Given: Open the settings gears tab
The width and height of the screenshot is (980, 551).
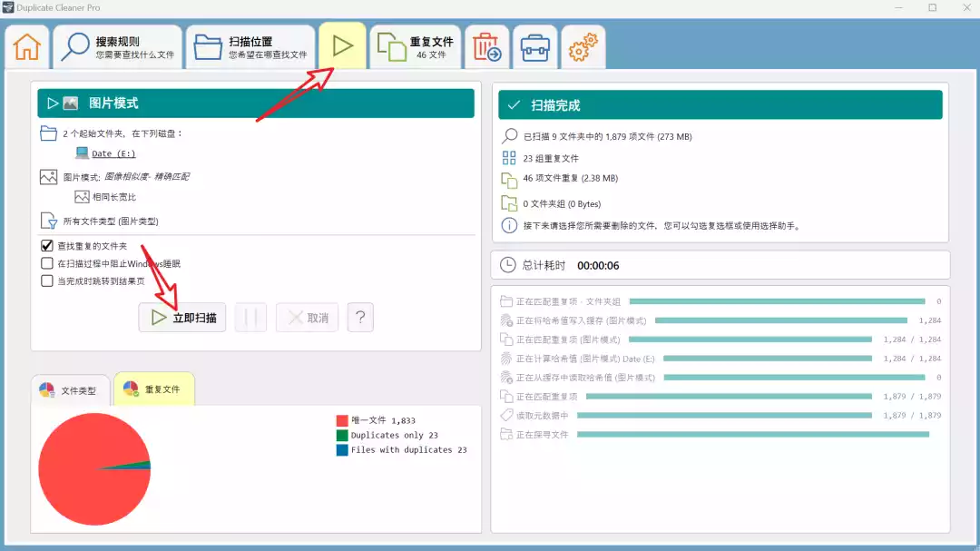Looking at the screenshot, I should click(x=583, y=47).
